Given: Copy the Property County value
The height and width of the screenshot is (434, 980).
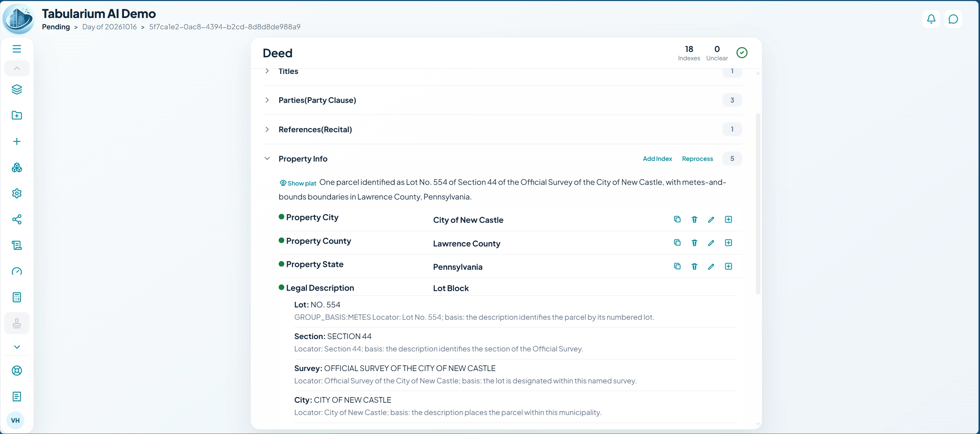Looking at the screenshot, I should click(x=677, y=242).
